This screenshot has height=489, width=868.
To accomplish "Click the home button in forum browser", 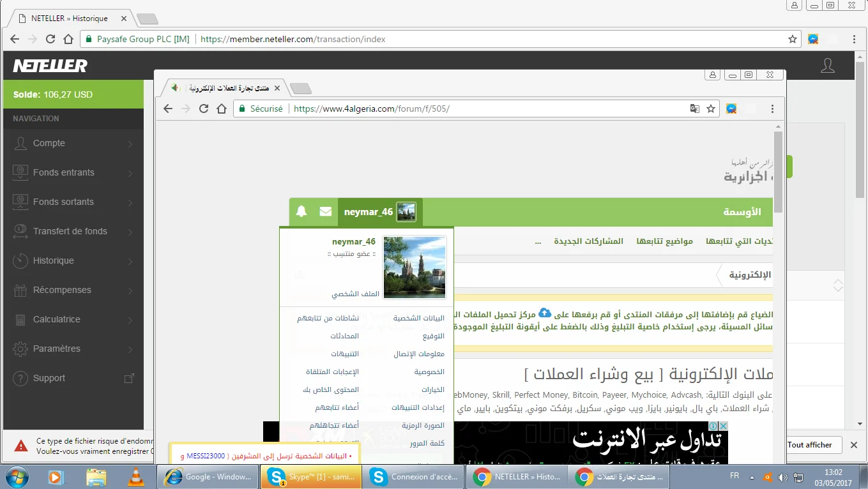I will tap(222, 109).
